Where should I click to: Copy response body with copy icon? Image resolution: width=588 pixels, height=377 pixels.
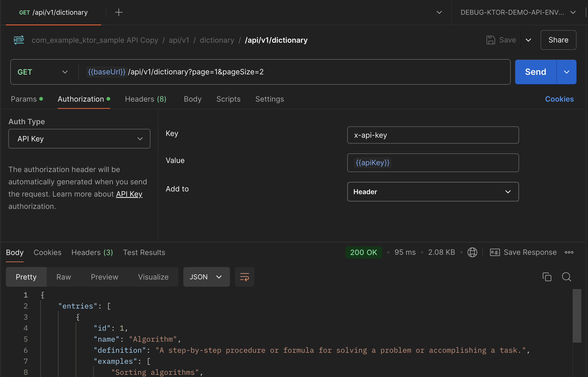[x=547, y=277]
